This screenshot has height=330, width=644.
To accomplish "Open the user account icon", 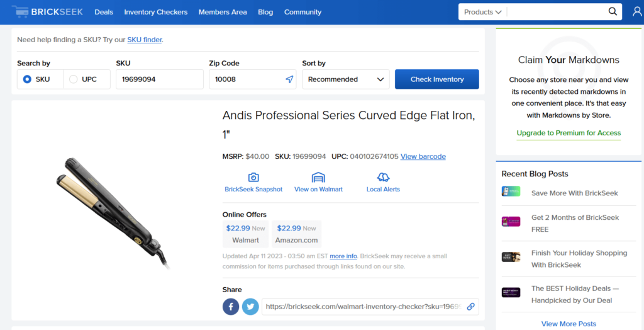I will (637, 12).
